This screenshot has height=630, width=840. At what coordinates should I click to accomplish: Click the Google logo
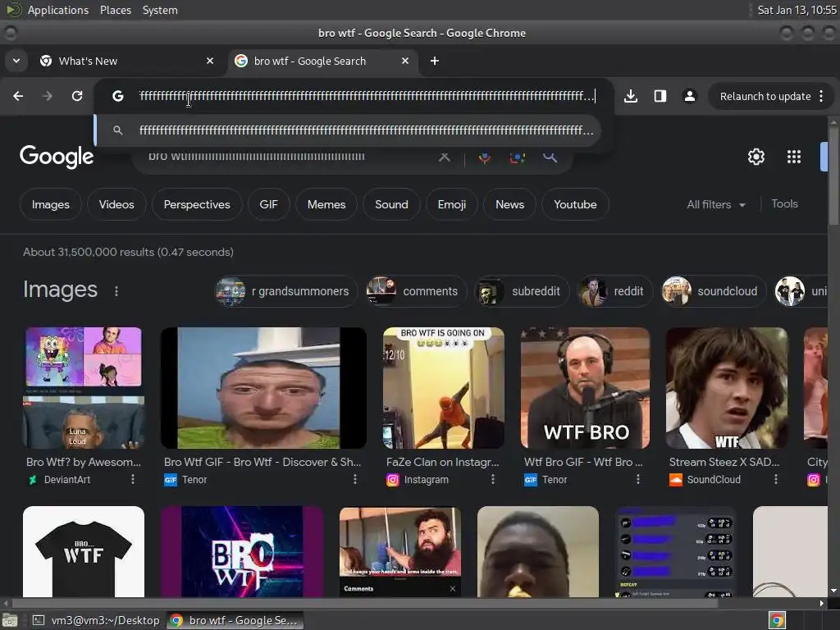pyautogui.click(x=57, y=157)
